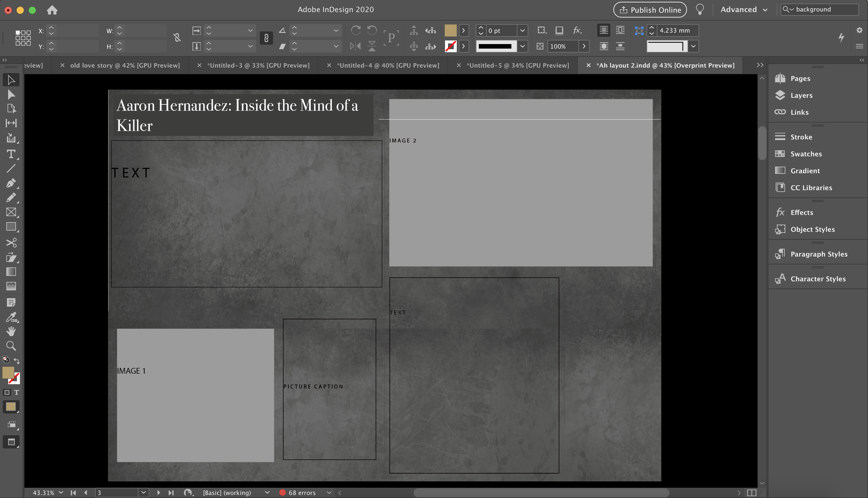Viewport: 868px width, 498px height.
Task: Click Publish Online button
Action: point(650,10)
